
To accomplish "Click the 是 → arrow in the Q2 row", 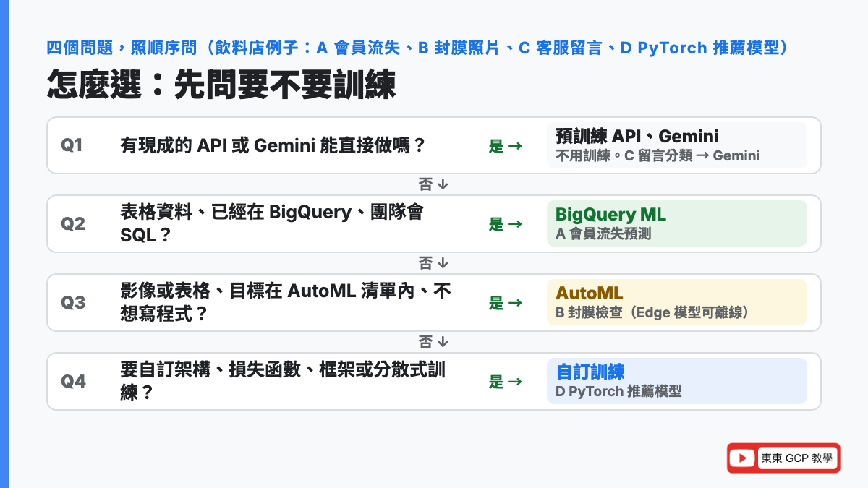I will coord(506,224).
